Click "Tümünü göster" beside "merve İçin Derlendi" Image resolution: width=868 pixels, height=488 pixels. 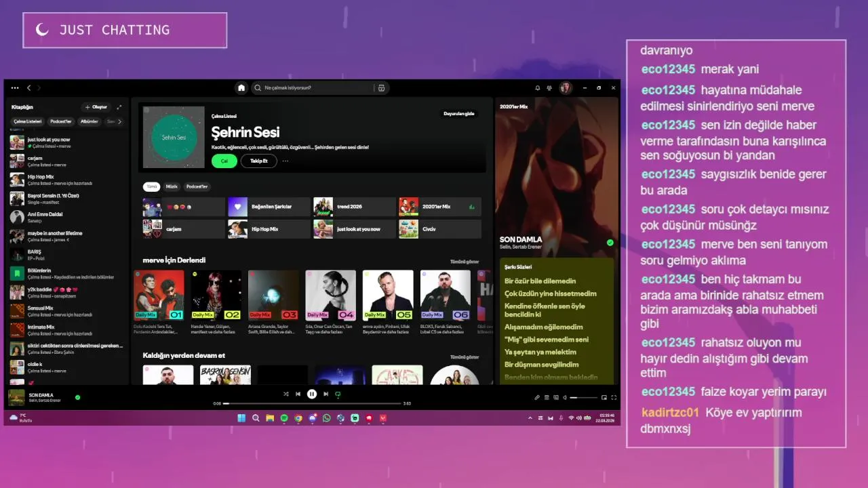(x=465, y=262)
